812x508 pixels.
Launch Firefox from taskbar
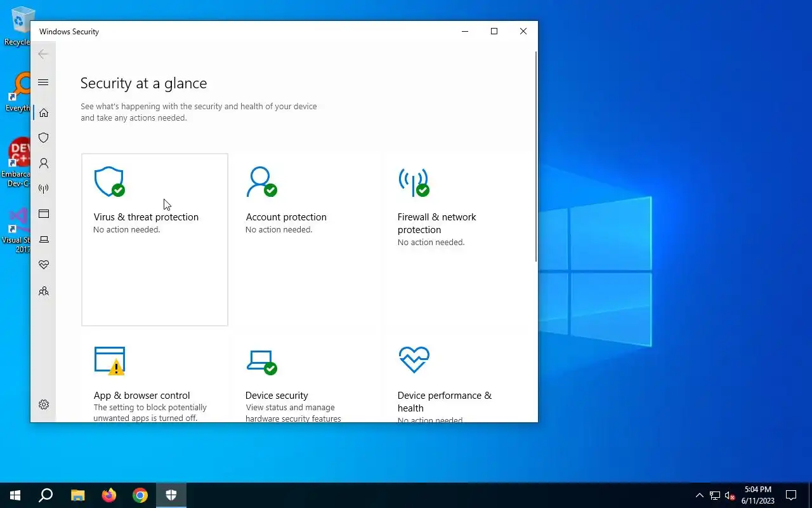(109, 495)
